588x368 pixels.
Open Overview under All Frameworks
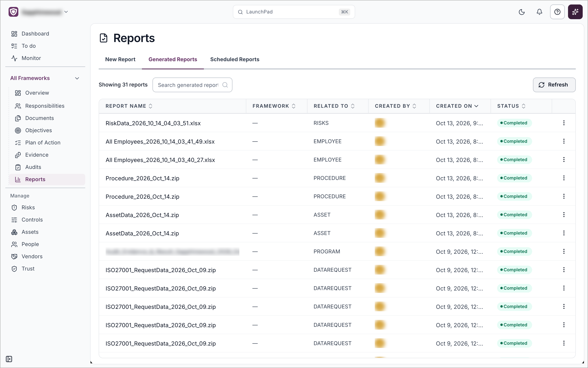[x=37, y=93]
